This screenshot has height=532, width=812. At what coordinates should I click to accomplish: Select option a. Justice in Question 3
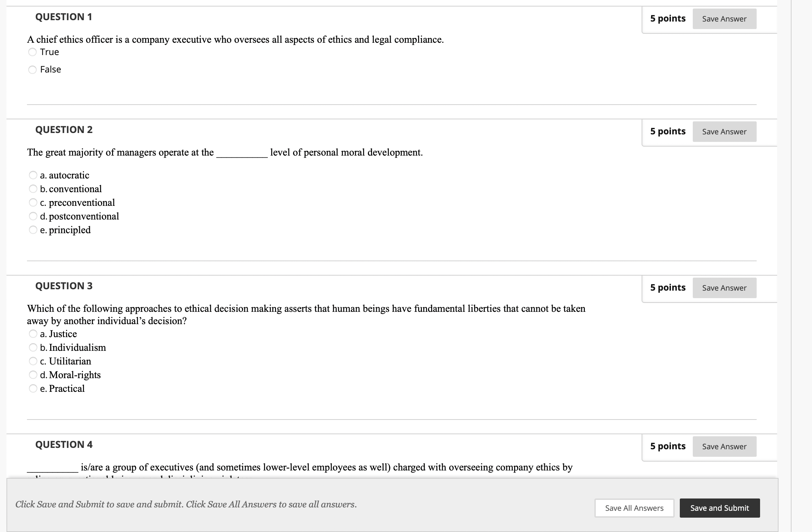click(x=32, y=334)
